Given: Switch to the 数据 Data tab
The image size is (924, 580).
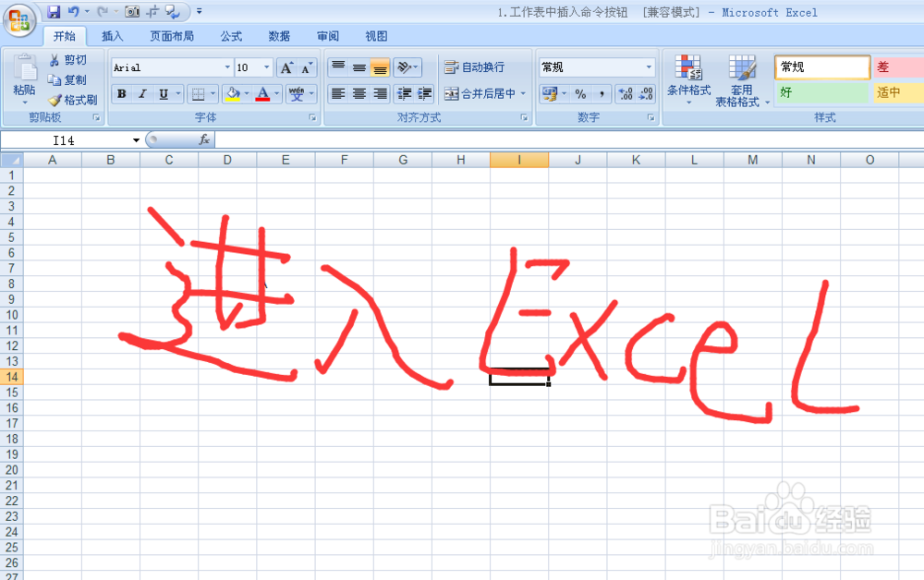Looking at the screenshot, I should (x=279, y=37).
